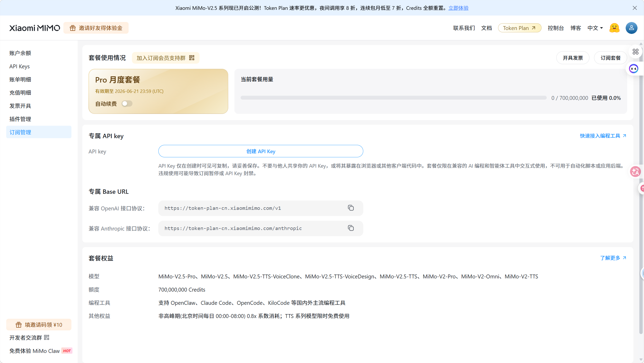Open 免费体验 MiMo Claw link
The height and width of the screenshot is (363, 644).
41,351
